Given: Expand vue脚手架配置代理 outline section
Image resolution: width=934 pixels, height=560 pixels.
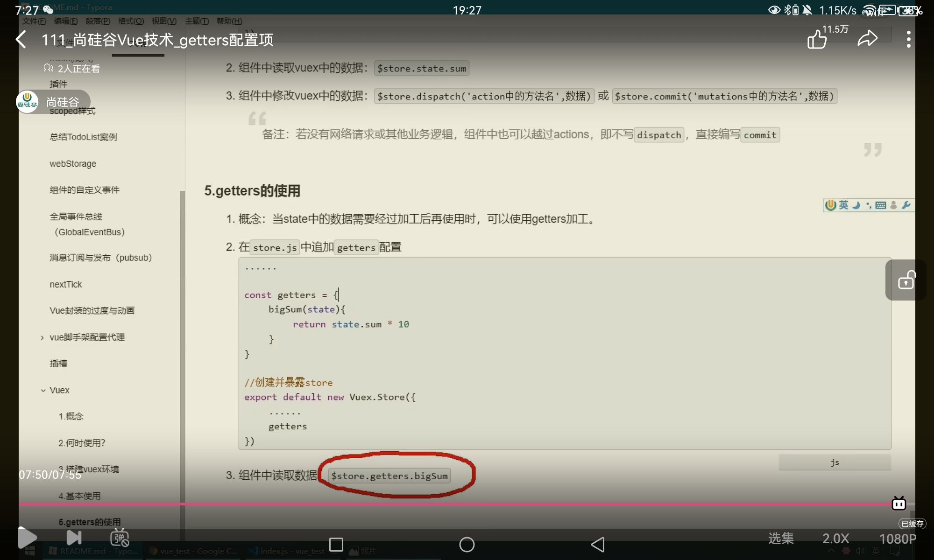Looking at the screenshot, I should click(x=42, y=338).
